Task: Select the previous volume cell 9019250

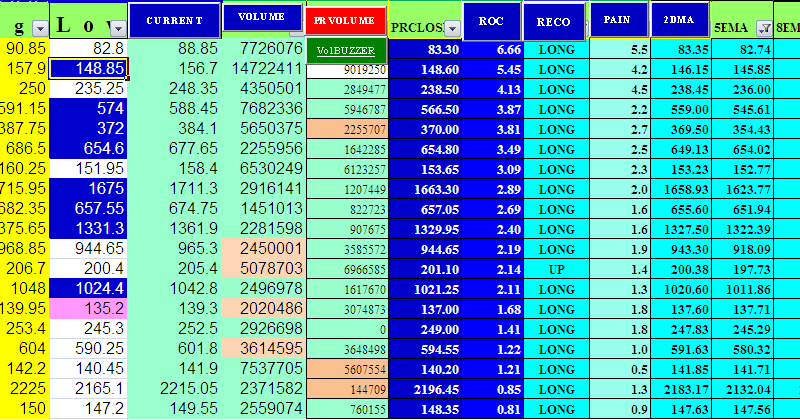Action: (x=347, y=70)
